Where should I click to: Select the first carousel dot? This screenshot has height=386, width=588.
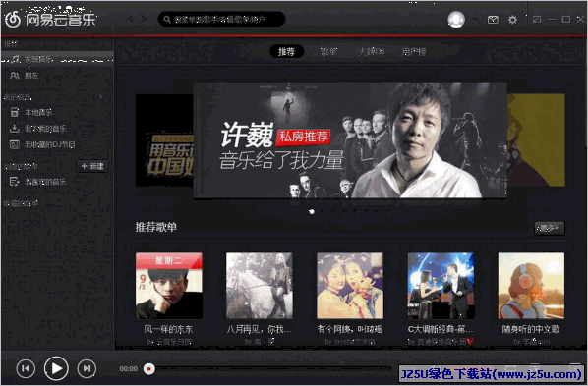coord(312,212)
